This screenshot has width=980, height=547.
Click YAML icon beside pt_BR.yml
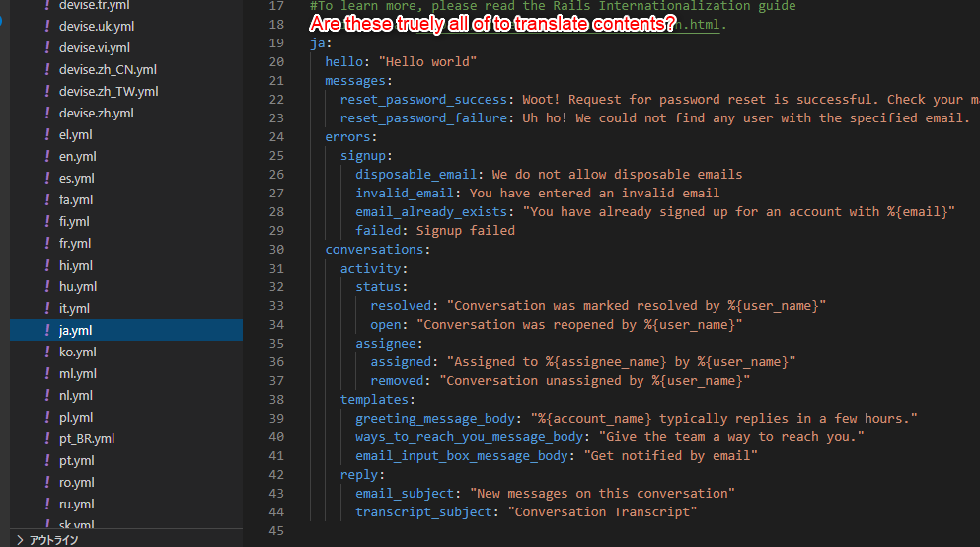[46, 438]
